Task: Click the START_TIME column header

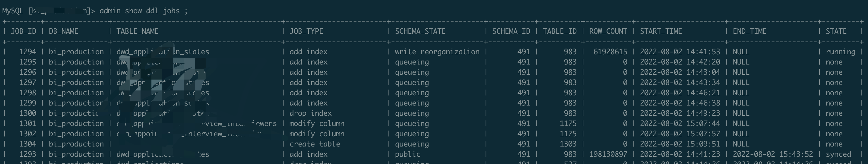Action: (x=661, y=31)
